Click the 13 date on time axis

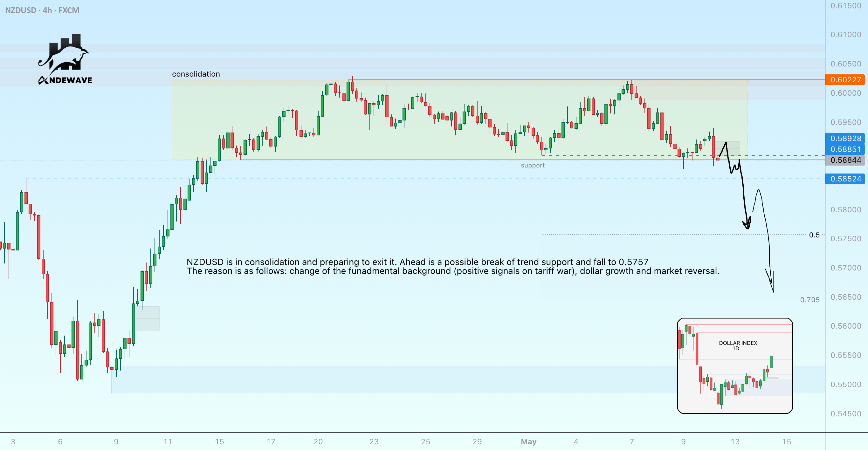point(735,442)
